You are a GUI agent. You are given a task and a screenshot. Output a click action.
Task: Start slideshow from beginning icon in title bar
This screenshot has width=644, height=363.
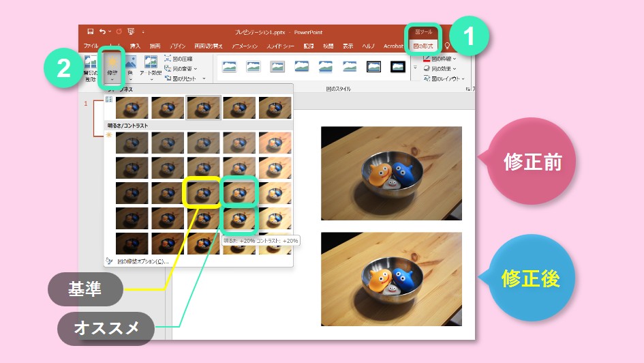pos(131,31)
